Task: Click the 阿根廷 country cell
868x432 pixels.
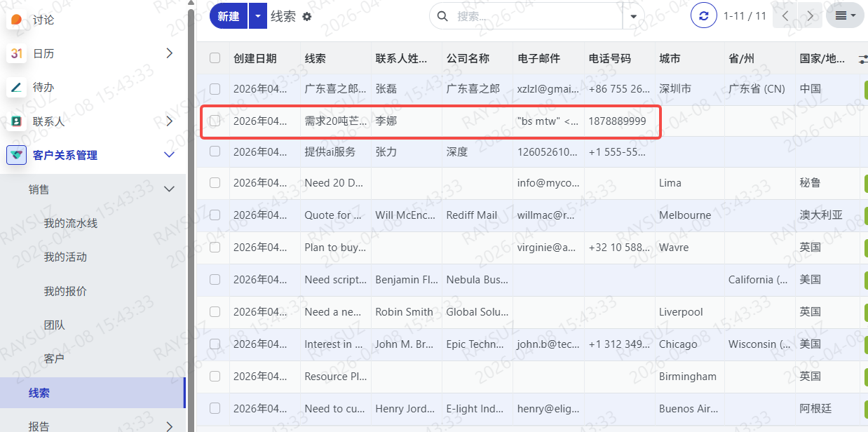Action: [x=827, y=408]
